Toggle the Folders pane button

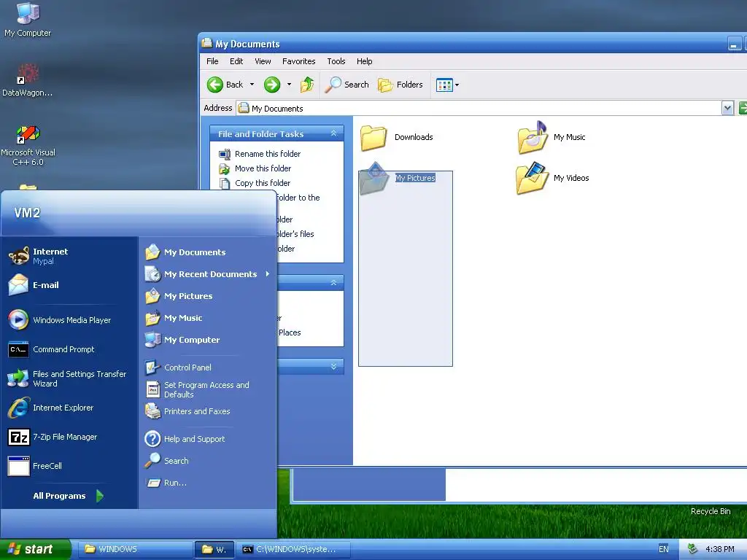400,85
